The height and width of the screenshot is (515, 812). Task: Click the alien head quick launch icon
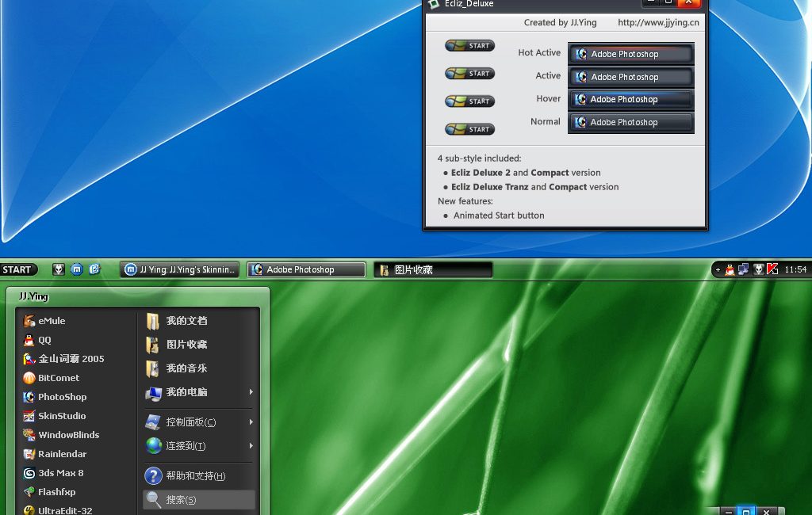[x=59, y=269]
